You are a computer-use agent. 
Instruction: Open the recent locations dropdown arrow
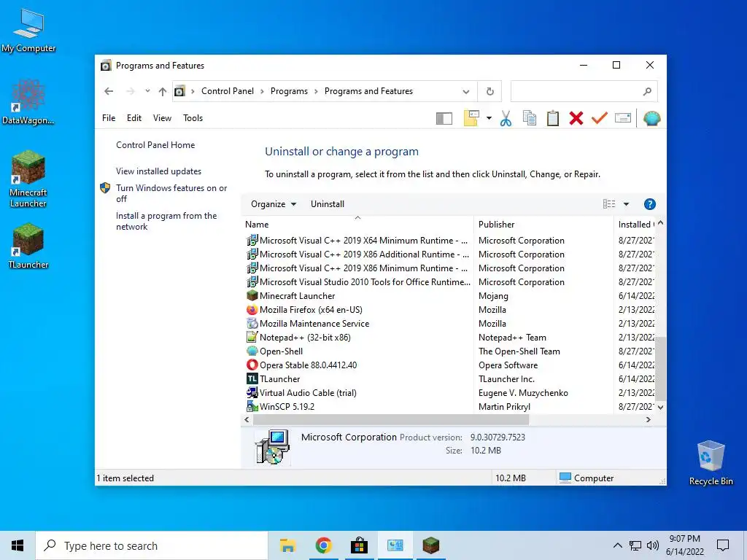147,91
